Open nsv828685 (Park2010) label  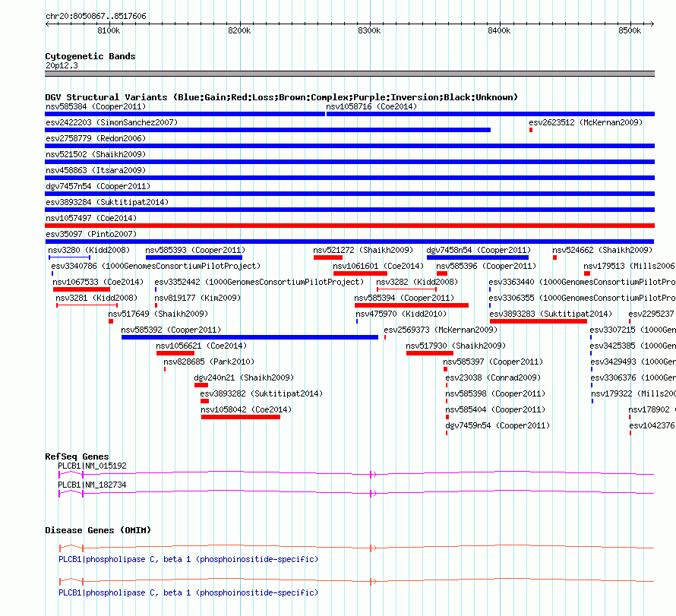pyautogui.click(x=209, y=362)
